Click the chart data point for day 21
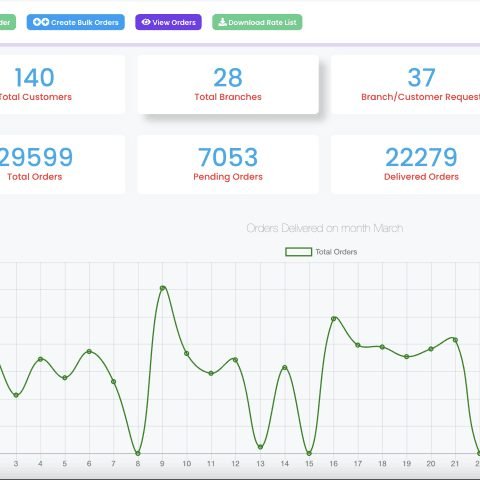The width and height of the screenshot is (480, 480). 455,340
